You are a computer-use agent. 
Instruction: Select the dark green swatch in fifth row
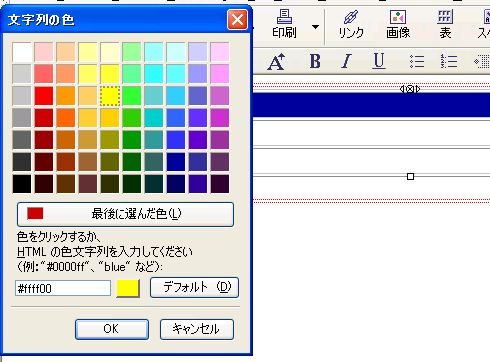pyautogui.click(x=132, y=140)
